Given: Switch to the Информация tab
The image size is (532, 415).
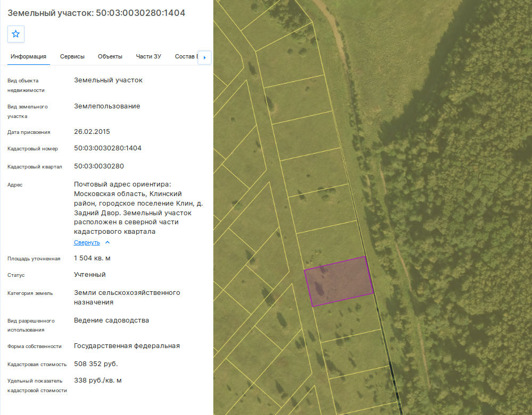Looking at the screenshot, I should 29,56.
